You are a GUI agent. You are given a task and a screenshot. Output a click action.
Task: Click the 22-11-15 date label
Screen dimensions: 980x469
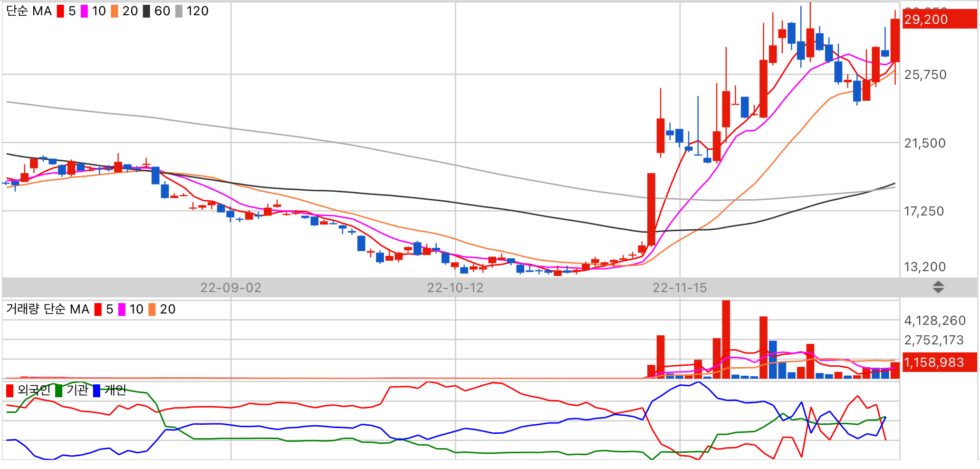click(680, 288)
